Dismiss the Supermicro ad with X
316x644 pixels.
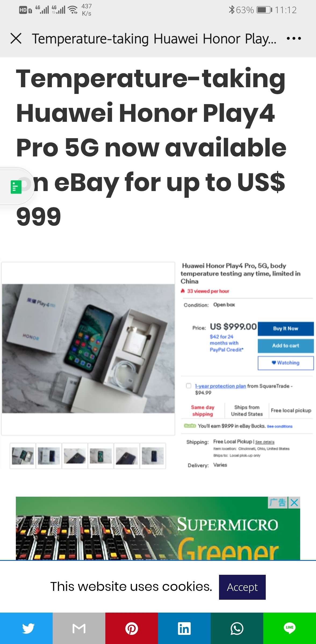pos(294,503)
